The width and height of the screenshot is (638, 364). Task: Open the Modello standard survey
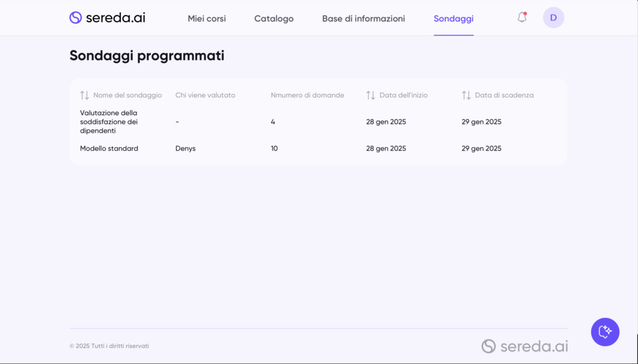109,149
